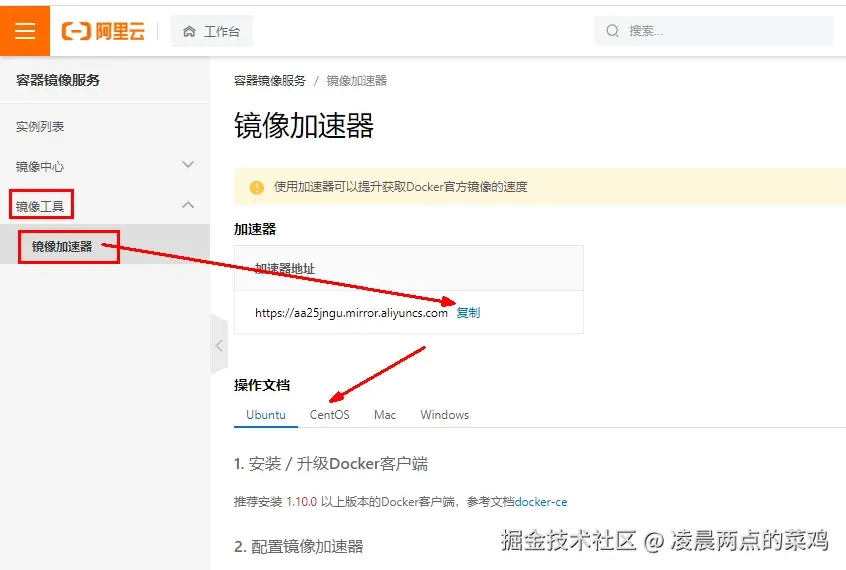Click the 操作文档 section heading
This screenshot has width=846, height=570.
pos(262,385)
